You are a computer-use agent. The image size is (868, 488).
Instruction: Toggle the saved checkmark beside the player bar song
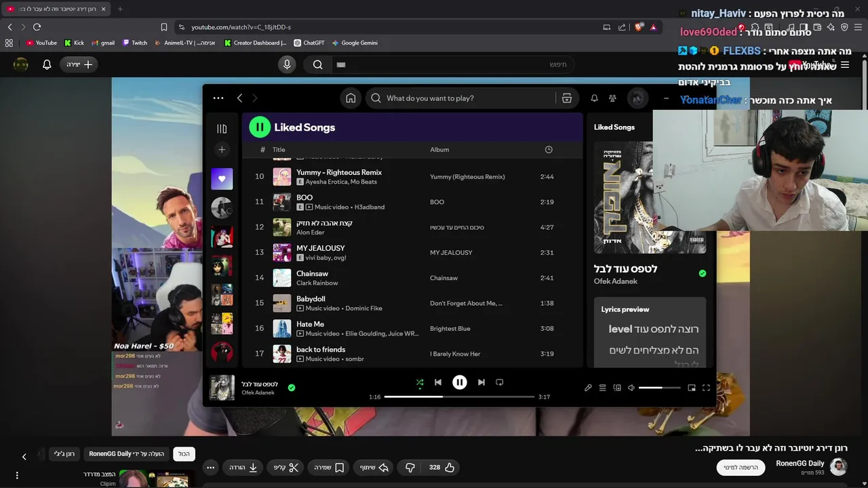coord(292,388)
